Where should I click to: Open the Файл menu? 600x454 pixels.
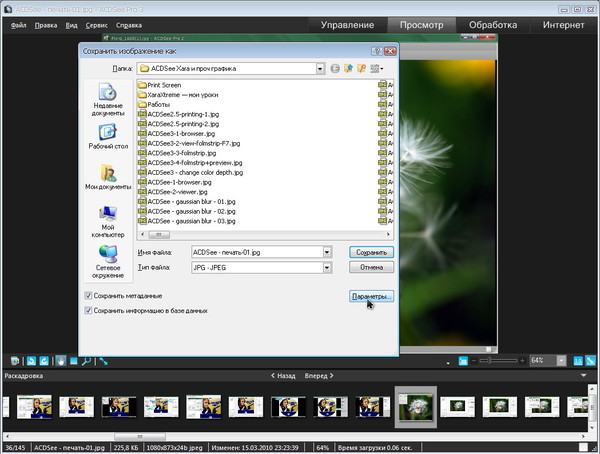click(x=18, y=25)
